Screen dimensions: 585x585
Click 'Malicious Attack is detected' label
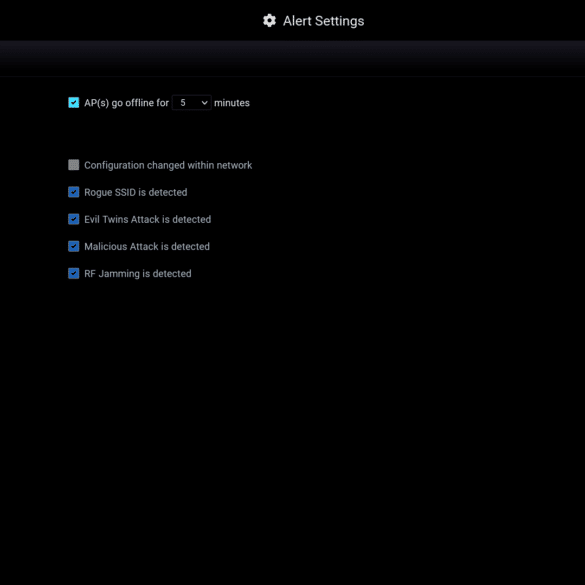pyautogui.click(x=147, y=247)
